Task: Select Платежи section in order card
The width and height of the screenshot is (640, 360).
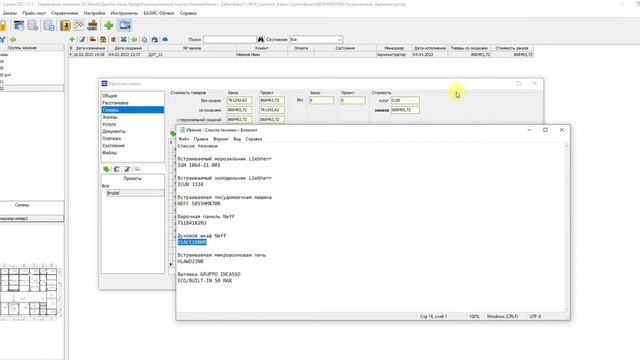Action: click(x=133, y=138)
